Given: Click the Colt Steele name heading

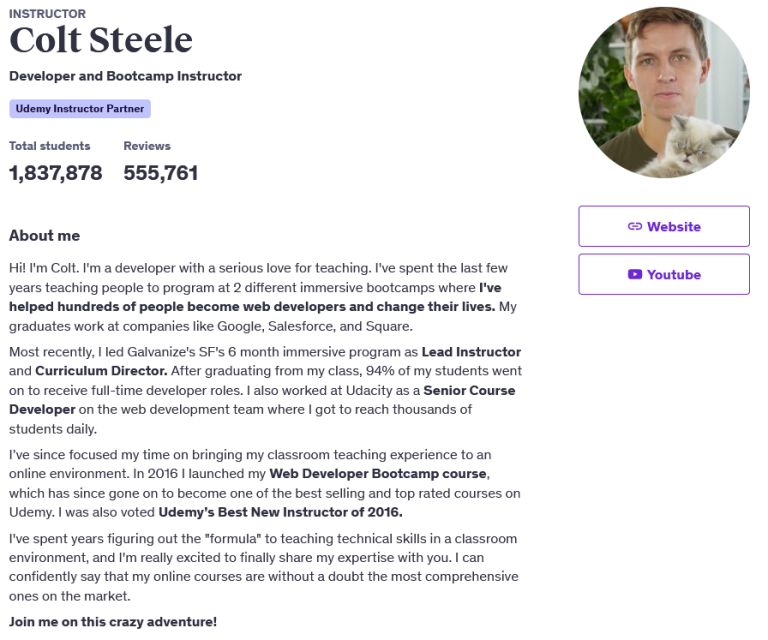Looking at the screenshot, I should pos(101,41).
